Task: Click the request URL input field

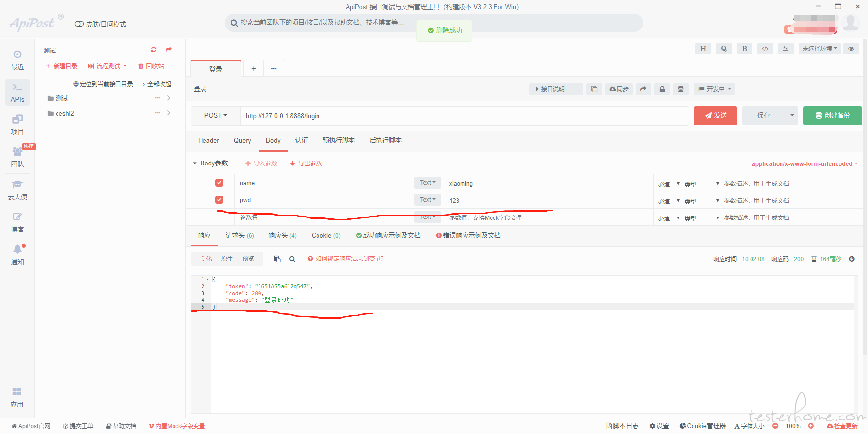Action: pyautogui.click(x=464, y=116)
